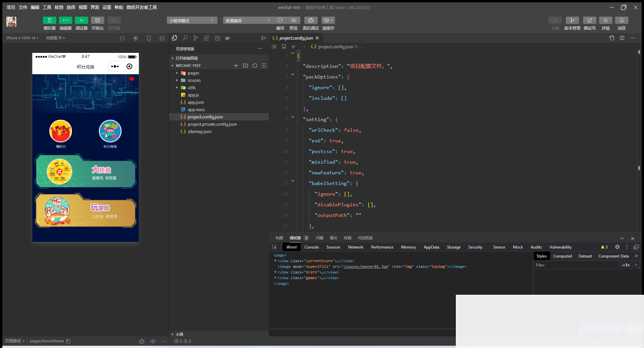This screenshot has width=644, height=348.
Task: Open iPhone 5 device selector dropdown
Action: pyautogui.click(x=22, y=38)
